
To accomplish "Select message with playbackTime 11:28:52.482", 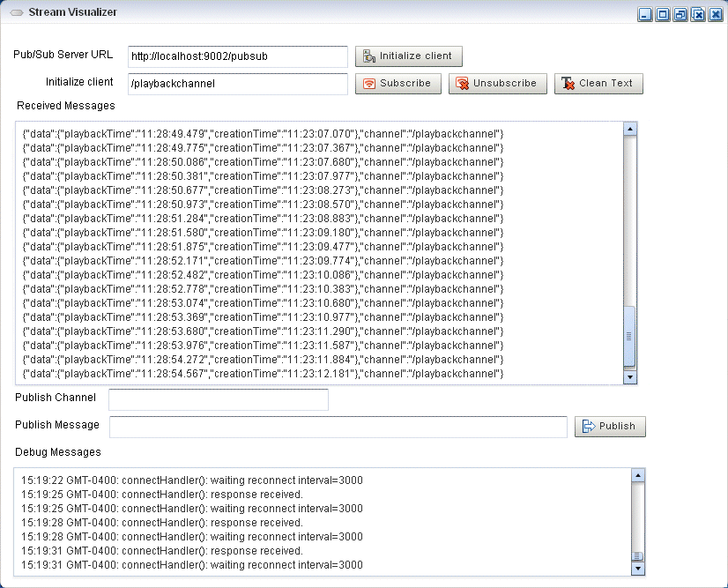I will coord(263,275).
